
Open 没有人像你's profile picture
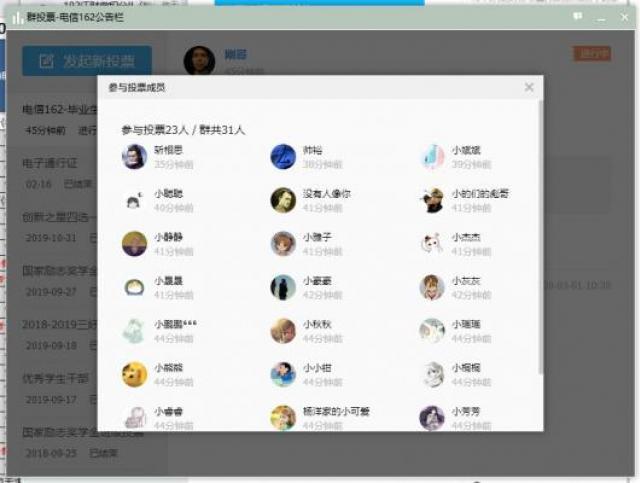(x=283, y=200)
